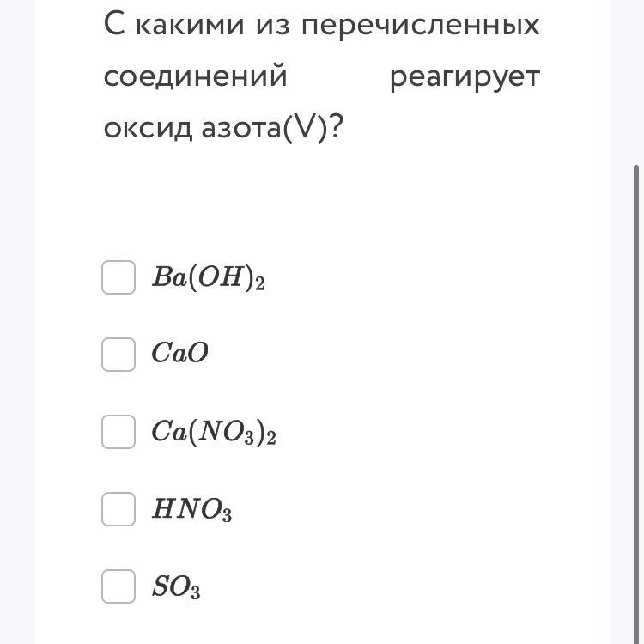Click the CaO formula text
Image resolution: width=644 pixels, height=644 pixels.
[180, 353]
